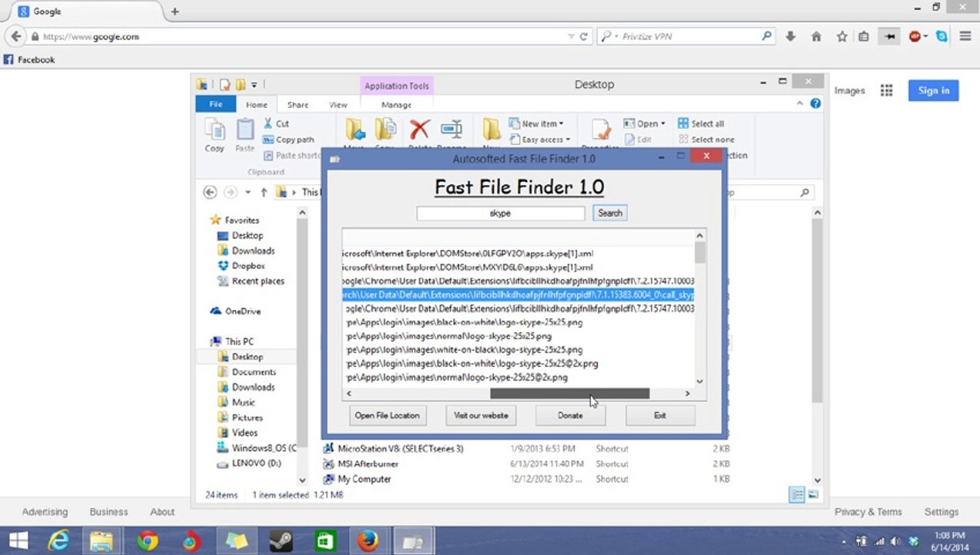Screen dimensions: 980x555
Task: Select result normal\logo-skype-25x25.png
Action: coord(448,336)
